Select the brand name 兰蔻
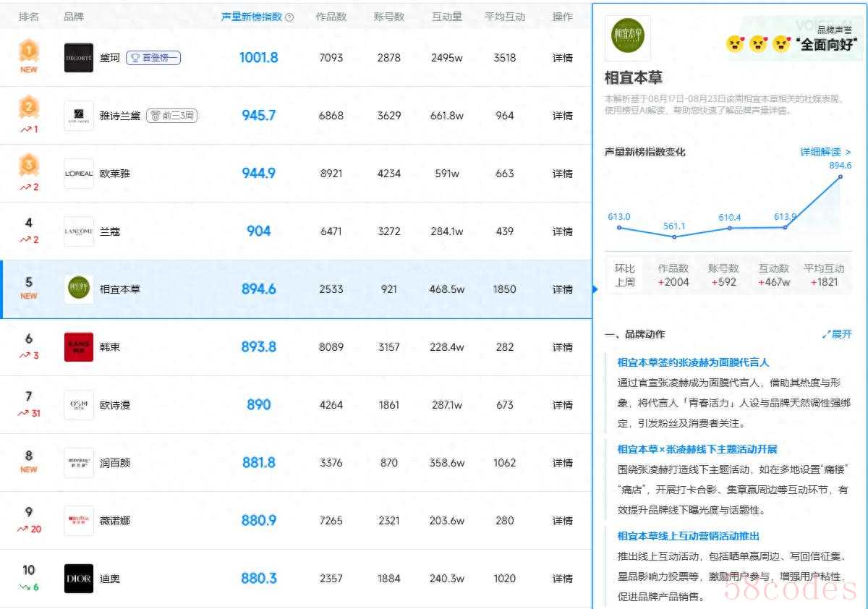The image size is (868, 609). click(x=110, y=231)
